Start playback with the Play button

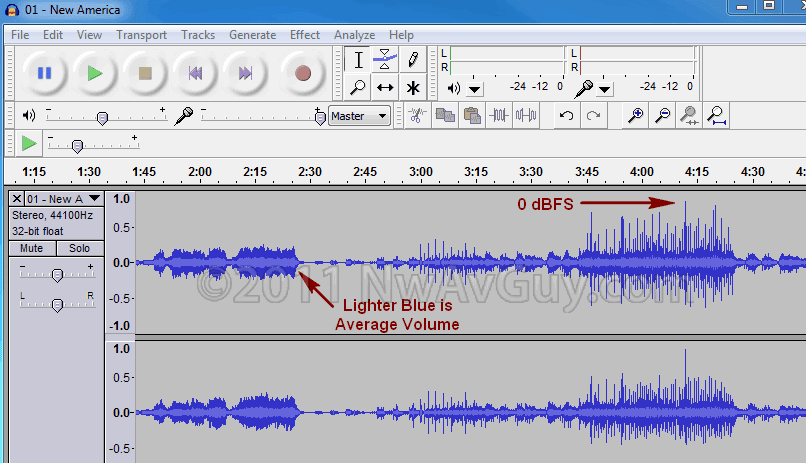coord(95,73)
